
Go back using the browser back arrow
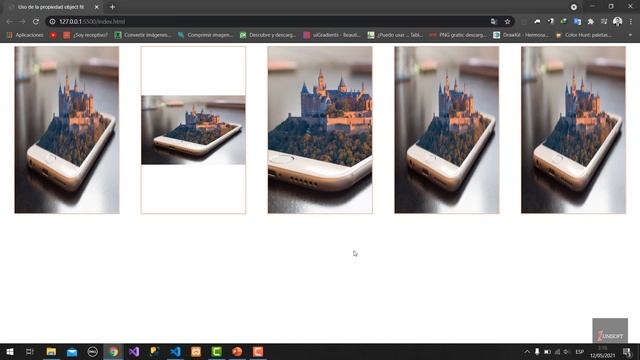tap(9, 22)
